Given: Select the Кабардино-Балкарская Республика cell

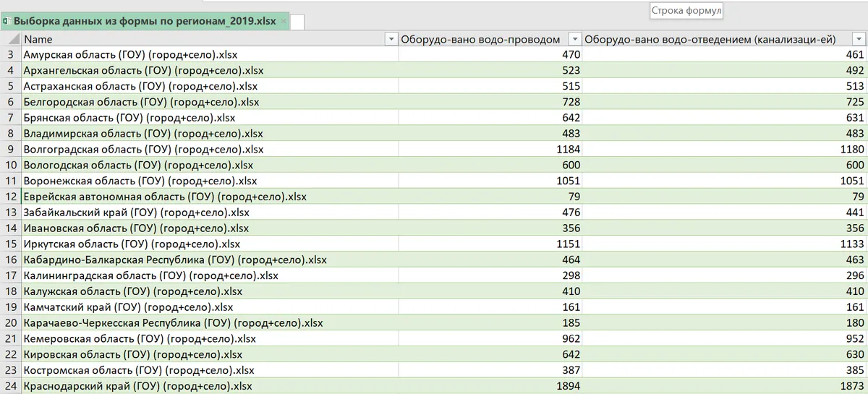Looking at the screenshot, I should [210, 260].
